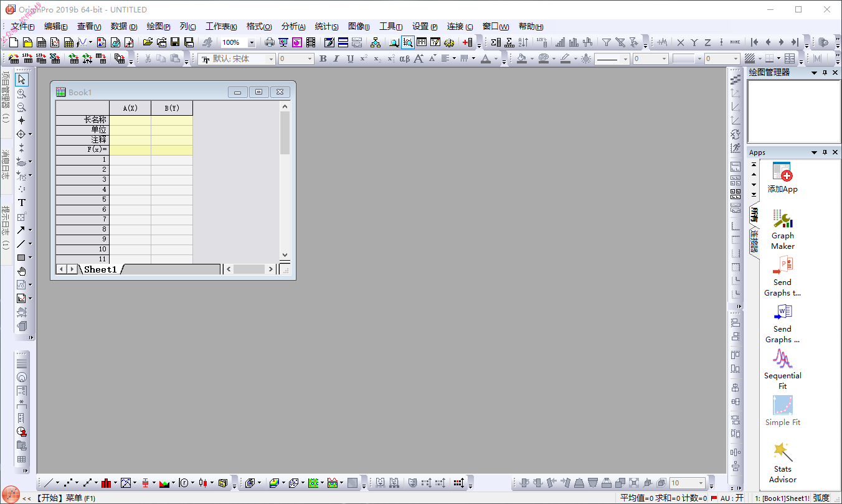This screenshot has width=842, height=504.
Task: Open Send Graphs to PowerPoint app
Action: coord(782,276)
